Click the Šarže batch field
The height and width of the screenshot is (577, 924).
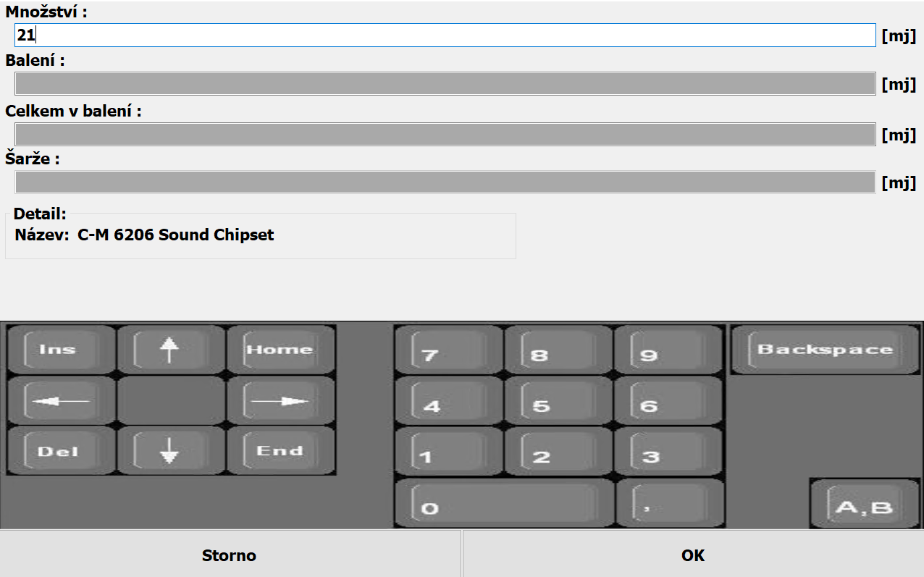point(445,182)
